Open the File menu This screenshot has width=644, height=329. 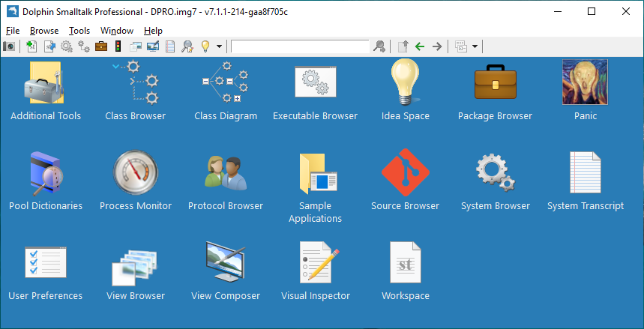13,31
